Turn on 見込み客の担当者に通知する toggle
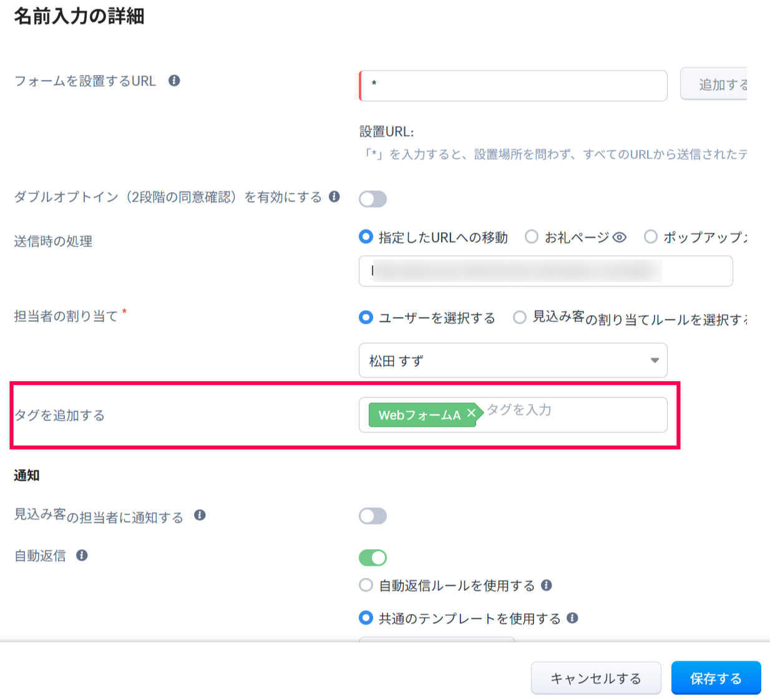 (373, 516)
